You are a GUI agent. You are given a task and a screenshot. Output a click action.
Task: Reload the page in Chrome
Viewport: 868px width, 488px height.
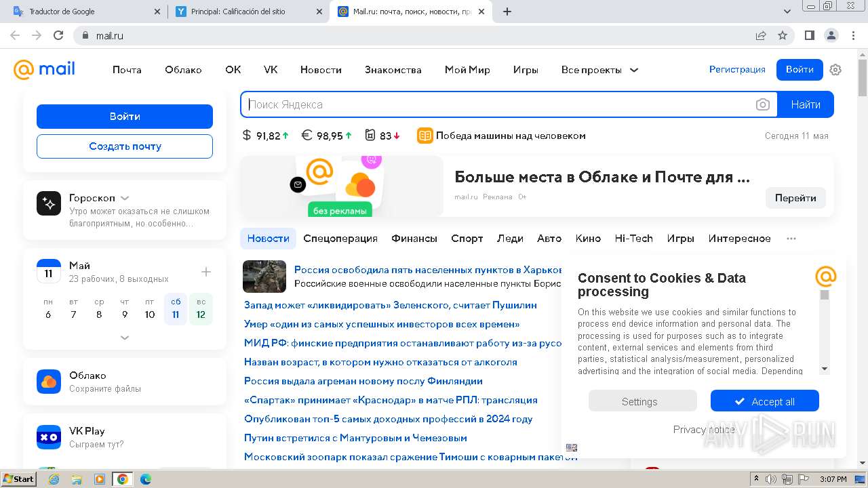(x=58, y=35)
